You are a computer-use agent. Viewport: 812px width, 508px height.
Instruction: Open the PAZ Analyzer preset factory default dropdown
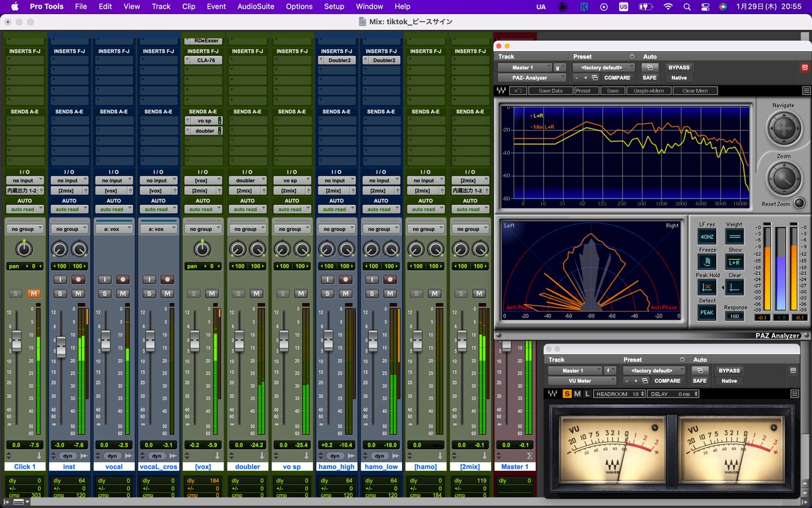(x=604, y=67)
